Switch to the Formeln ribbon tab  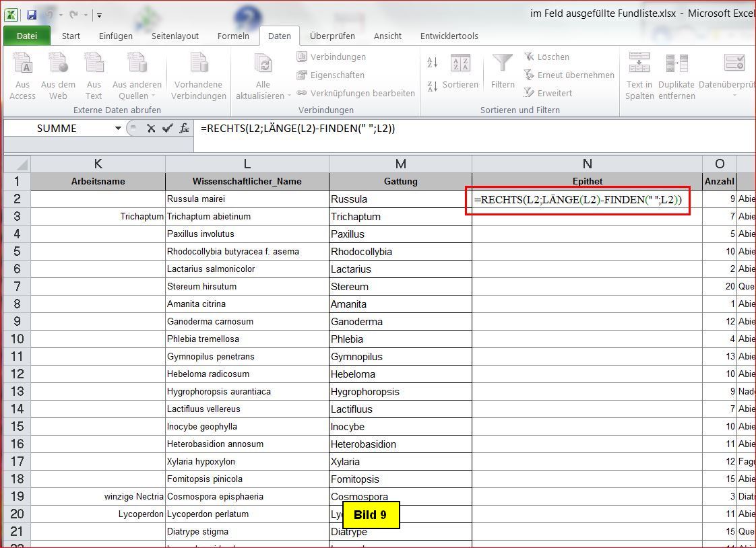click(233, 36)
